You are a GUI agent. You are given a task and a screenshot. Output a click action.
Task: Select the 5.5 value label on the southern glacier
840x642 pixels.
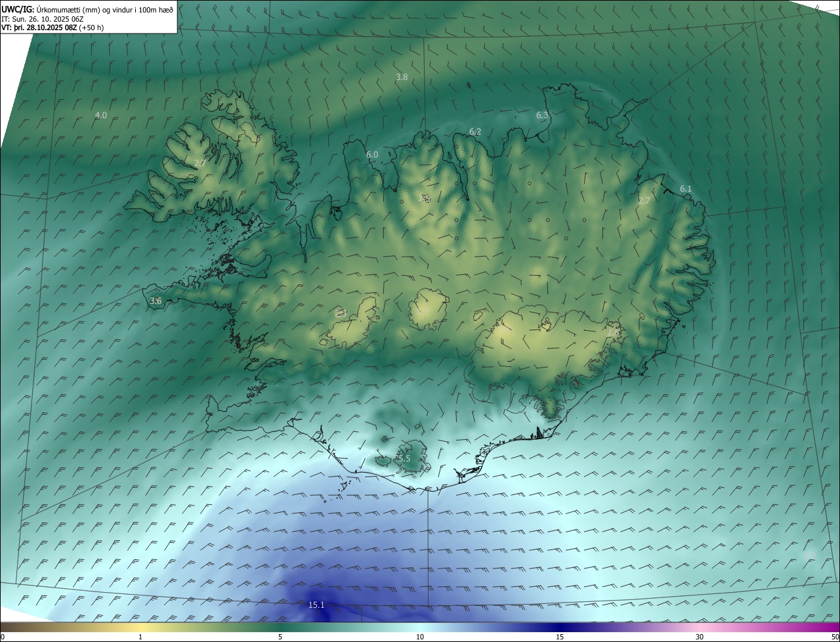(x=404, y=458)
